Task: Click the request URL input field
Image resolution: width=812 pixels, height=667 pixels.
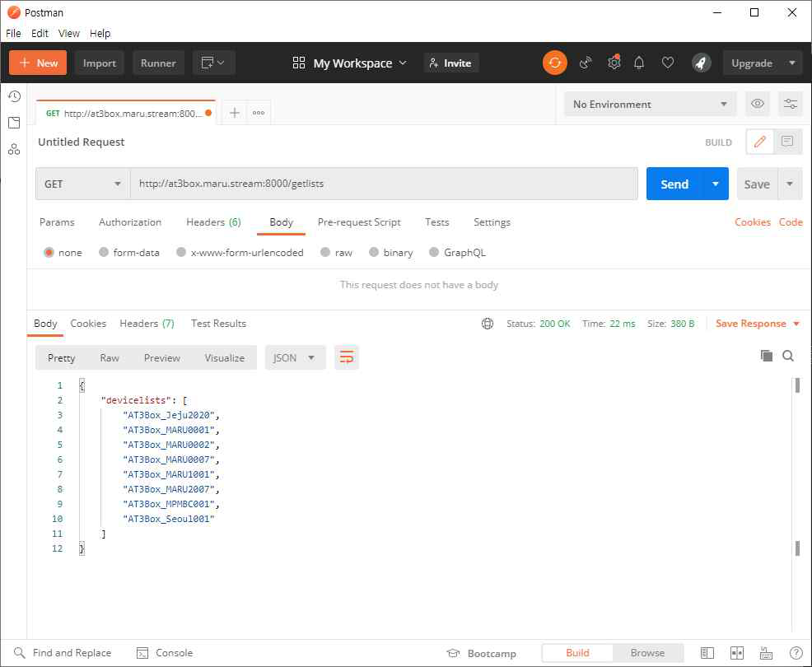Action: tap(384, 184)
